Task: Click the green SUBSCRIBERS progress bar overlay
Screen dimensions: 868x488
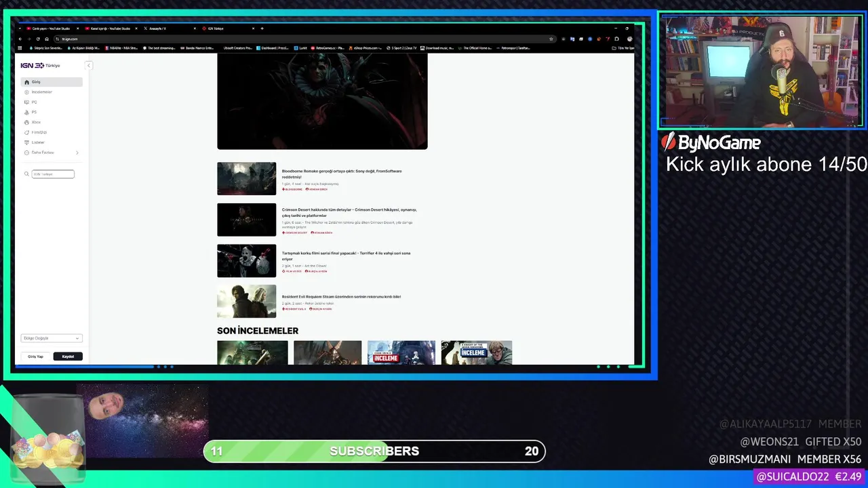Action: (x=374, y=451)
